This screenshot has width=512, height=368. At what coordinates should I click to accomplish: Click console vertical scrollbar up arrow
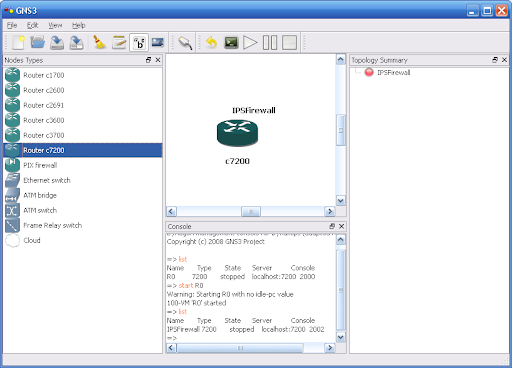tap(340, 240)
